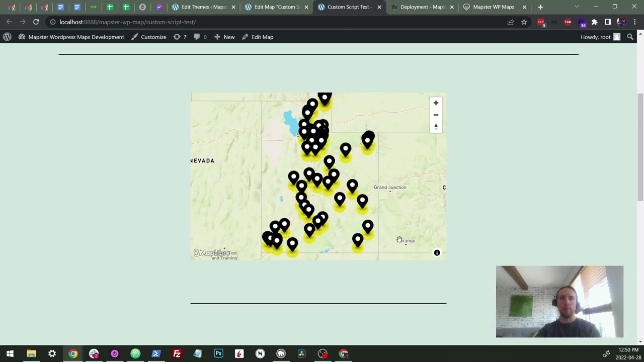Open a new browser tab
The width and height of the screenshot is (644, 362).
tap(540, 7)
